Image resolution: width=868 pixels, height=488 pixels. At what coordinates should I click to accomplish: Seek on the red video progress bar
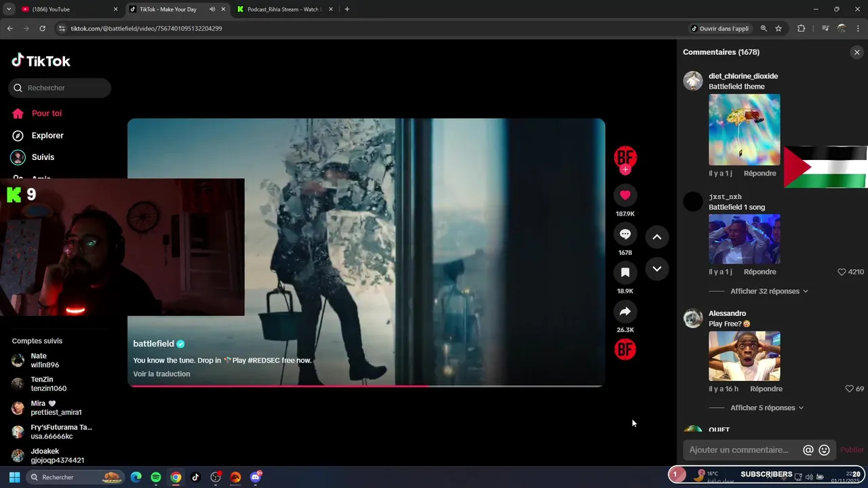coord(366,386)
